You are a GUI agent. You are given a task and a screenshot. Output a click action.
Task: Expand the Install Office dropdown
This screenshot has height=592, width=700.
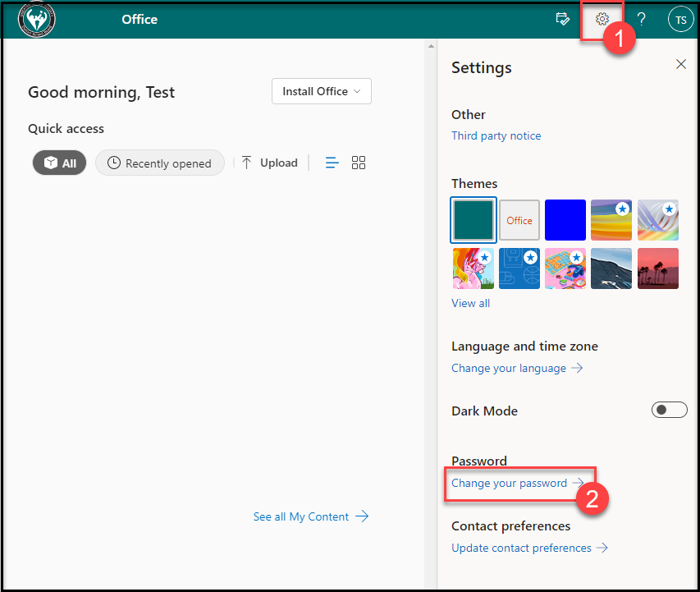pos(322,91)
